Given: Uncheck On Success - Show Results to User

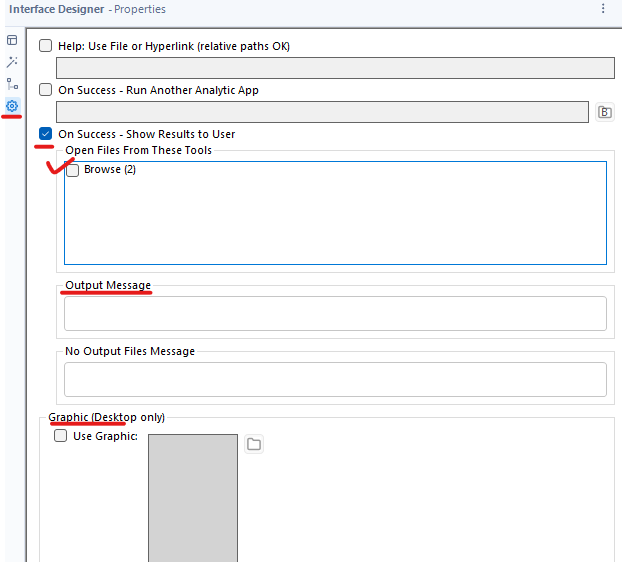Looking at the screenshot, I should coord(46,134).
